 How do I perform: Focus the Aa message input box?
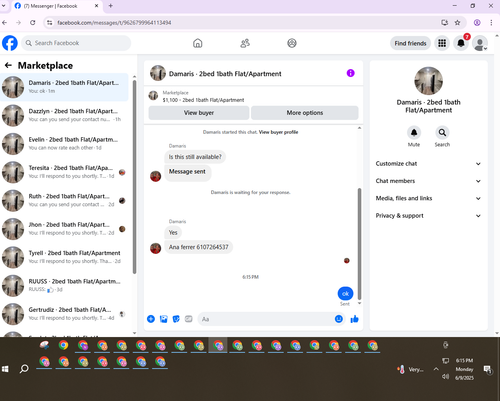pos(267,319)
